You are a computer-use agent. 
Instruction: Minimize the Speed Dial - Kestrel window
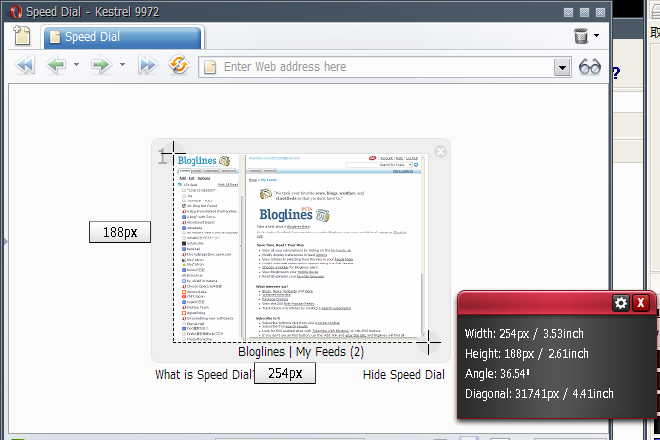568,12
